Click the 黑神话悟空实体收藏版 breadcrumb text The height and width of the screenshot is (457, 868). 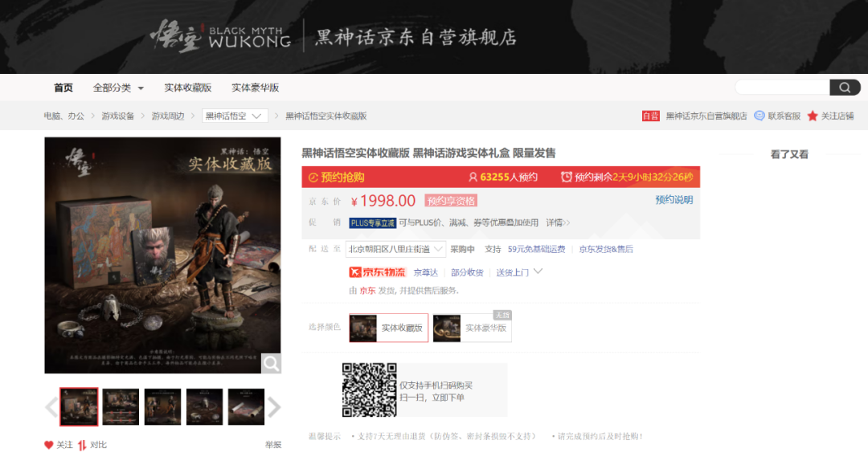pos(326,116)
